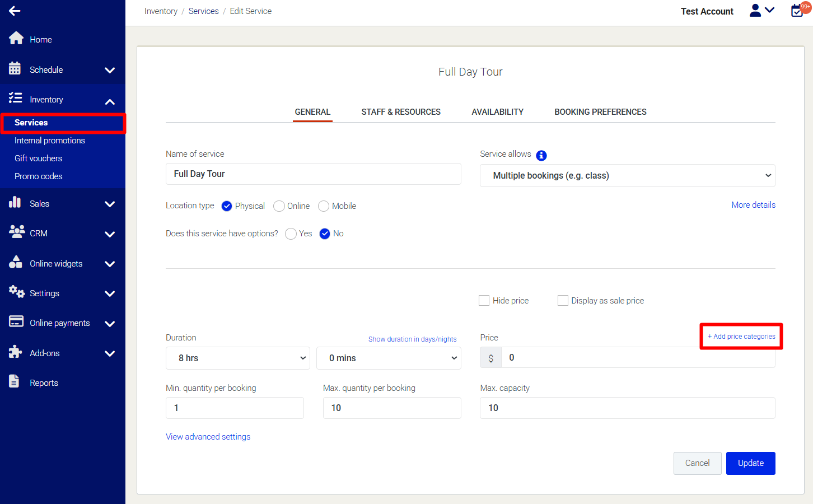The image size is (813, 504).
Task: Click the Update button
Action: coord(750,463)
